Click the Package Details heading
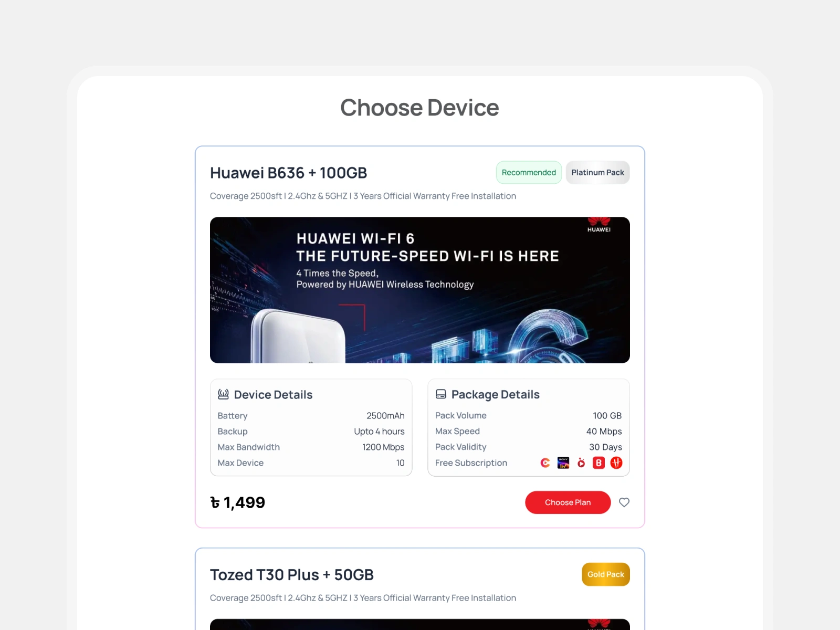Screen dimensions: 840x630 [495, 394]
